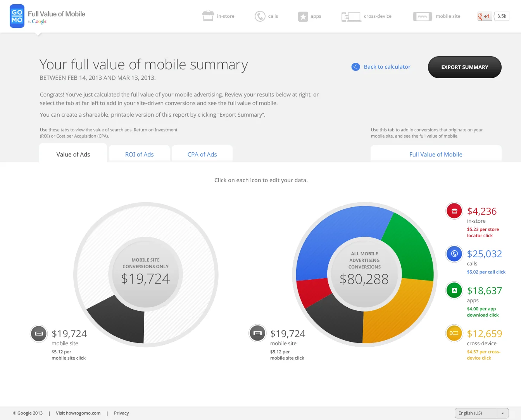The width and height of the screenshot is (521, 420).
Task: Select the apps star icon in header
Action: click(303, 16)
